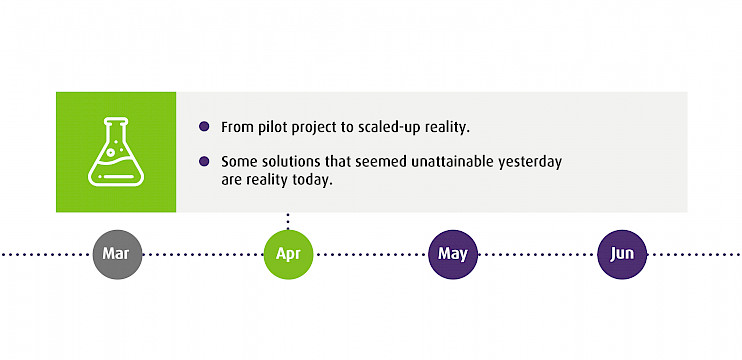Screen dimensions: 742x360
Task: Click the dotted timeline left of Mar
Action: pos(46,255)
